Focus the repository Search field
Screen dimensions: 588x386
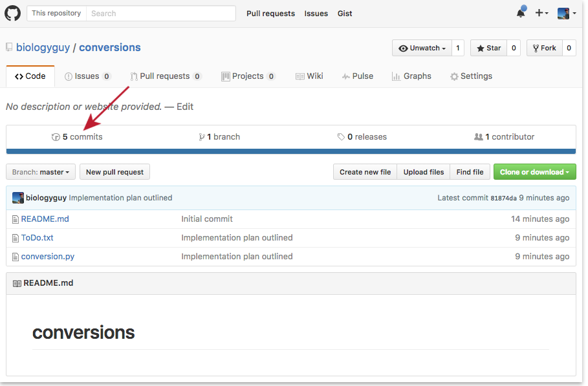(x=161, y=14)
